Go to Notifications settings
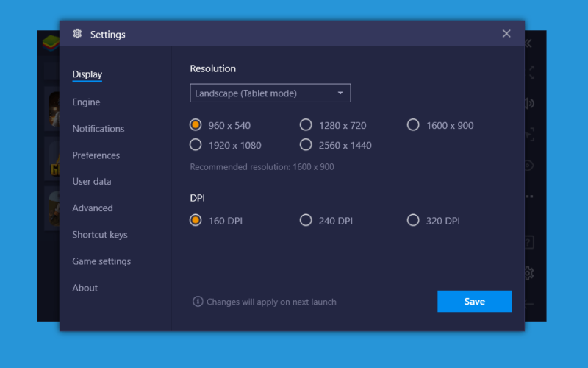 98,128
